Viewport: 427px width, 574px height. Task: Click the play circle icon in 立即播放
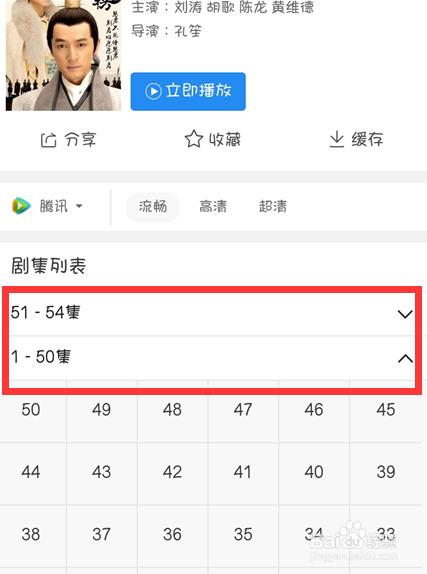(x=153, y=91)
